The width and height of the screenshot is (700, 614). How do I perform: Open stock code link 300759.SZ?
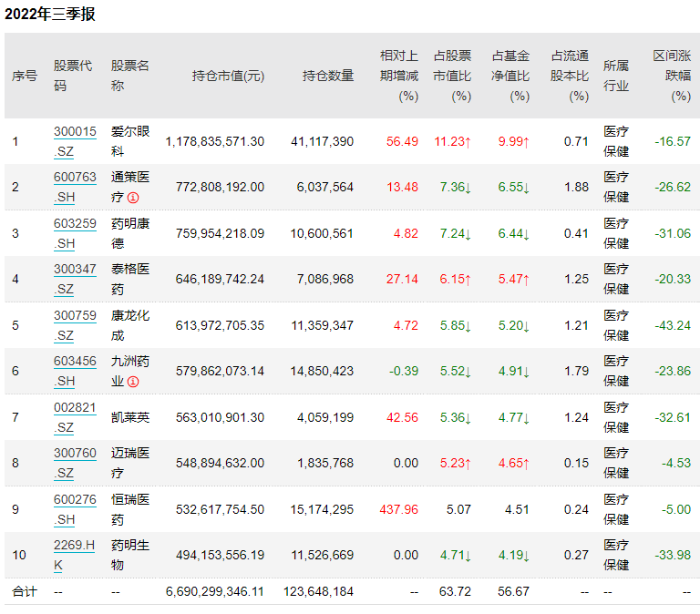tap(74, 325)
